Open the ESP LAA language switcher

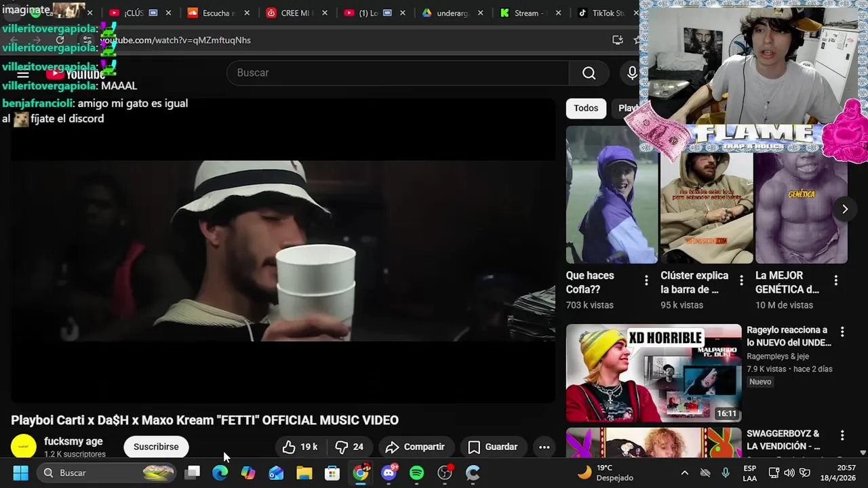click(749, 472)
